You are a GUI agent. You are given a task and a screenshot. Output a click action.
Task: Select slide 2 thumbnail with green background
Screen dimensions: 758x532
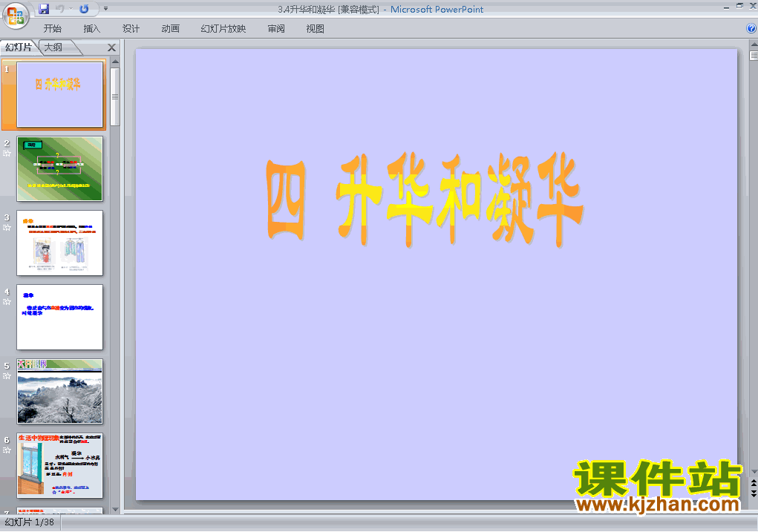(x=60, y=168)
